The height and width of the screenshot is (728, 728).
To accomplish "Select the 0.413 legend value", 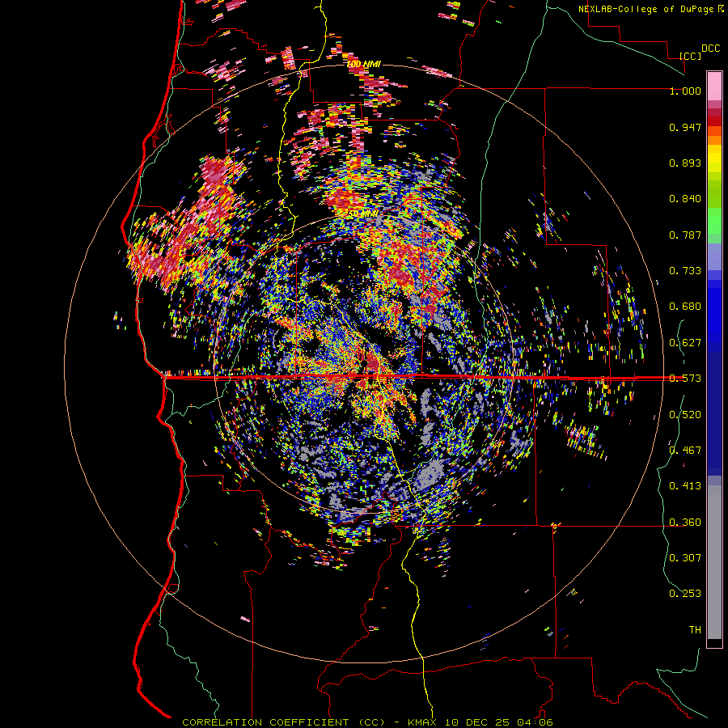I will tap(685, 486).
